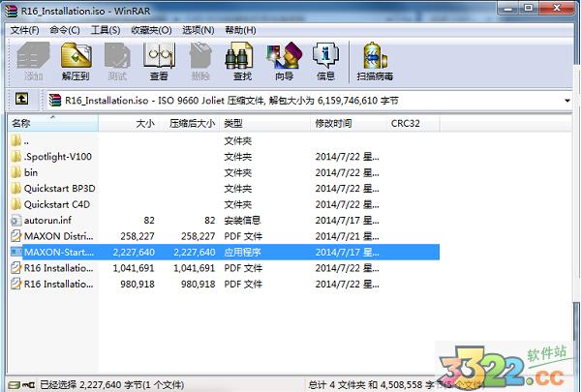
Task: Minimize the WinRAR window
Action: pyautogui.click(x=508, y=9)
